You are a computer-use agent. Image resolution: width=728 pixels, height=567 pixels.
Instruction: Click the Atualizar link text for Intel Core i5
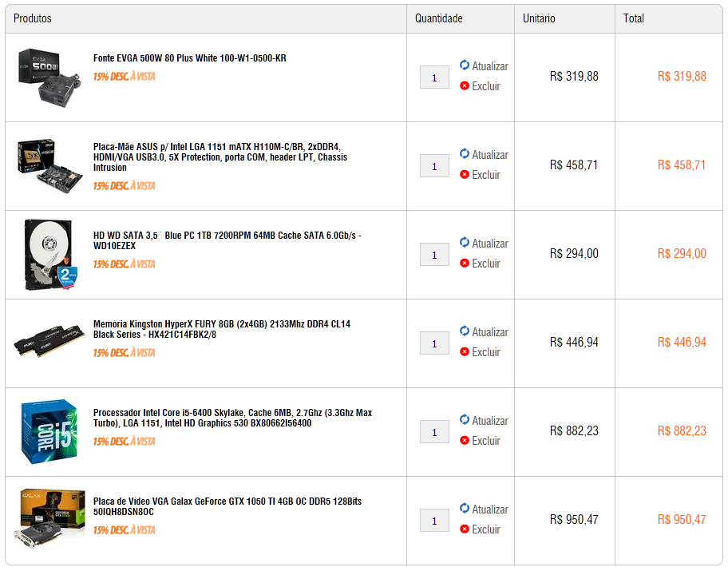pos(490,421)
